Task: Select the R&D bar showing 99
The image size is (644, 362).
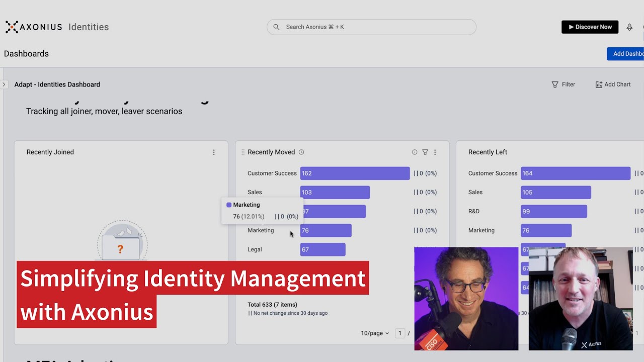Action: click(x=554, y=212)
